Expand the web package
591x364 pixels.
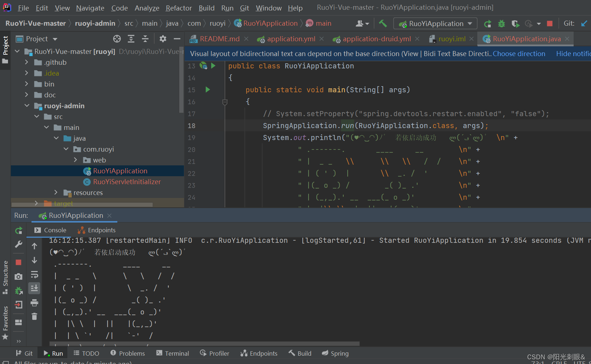tap(75, 160)
